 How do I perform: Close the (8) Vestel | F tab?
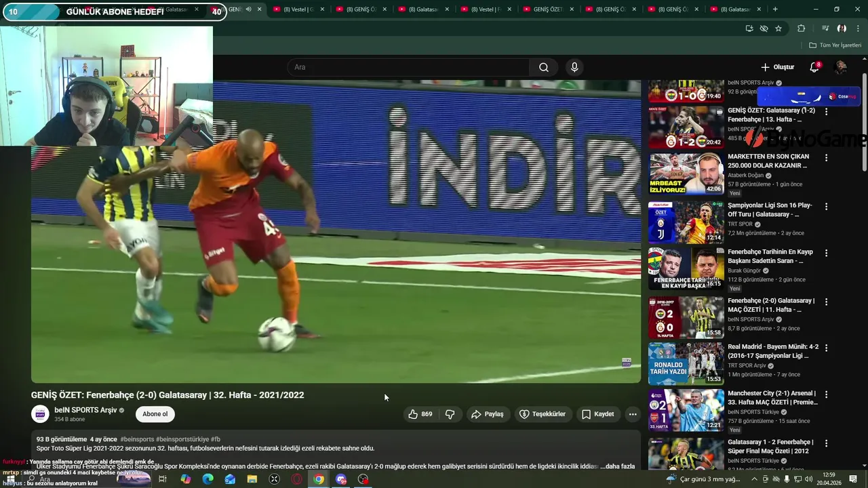click(509, 9)
